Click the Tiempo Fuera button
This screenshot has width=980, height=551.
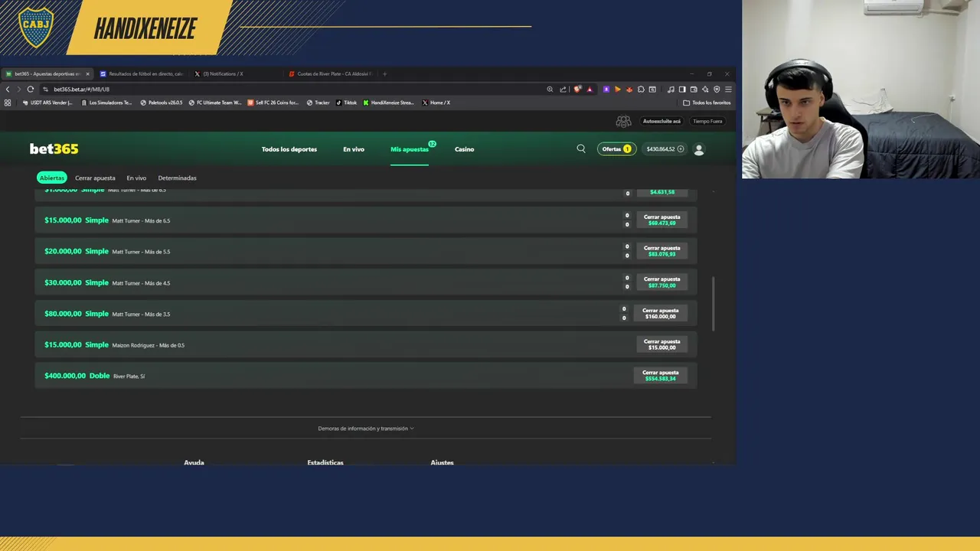pyautogui.click(x=707, y=121)
